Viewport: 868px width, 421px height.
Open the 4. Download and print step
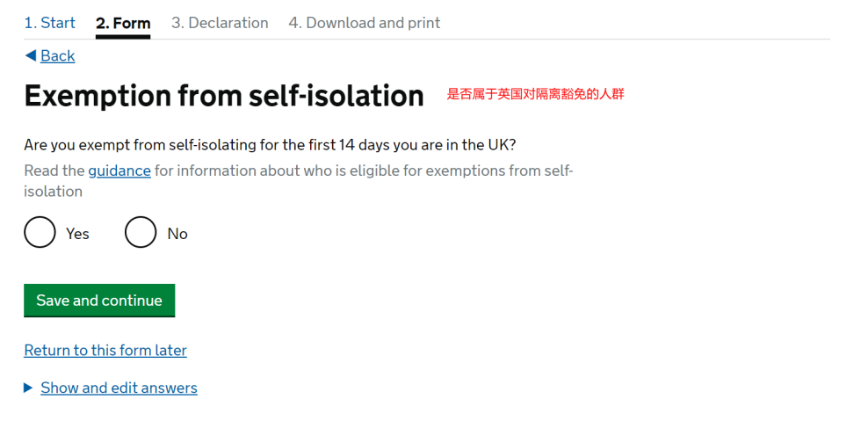tap(365, 23)
